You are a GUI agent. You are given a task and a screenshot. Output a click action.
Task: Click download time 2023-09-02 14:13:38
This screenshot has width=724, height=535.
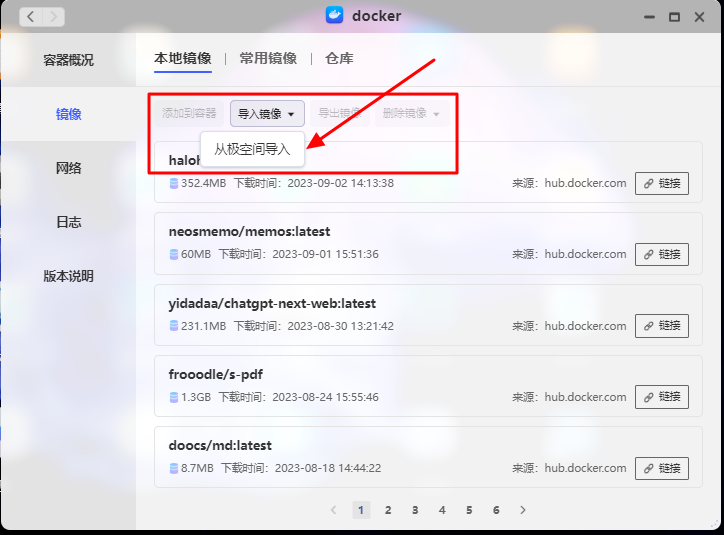pos(341,183)
